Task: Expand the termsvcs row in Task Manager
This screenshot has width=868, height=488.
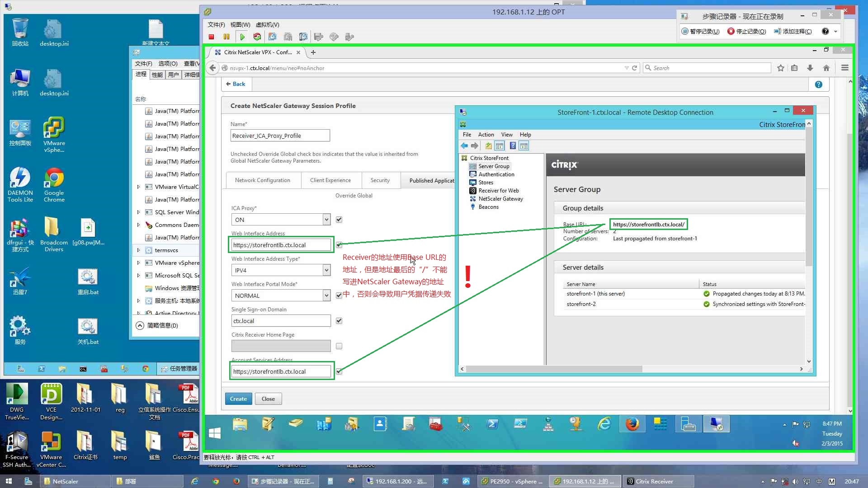Action: click(x=138, y=250)
